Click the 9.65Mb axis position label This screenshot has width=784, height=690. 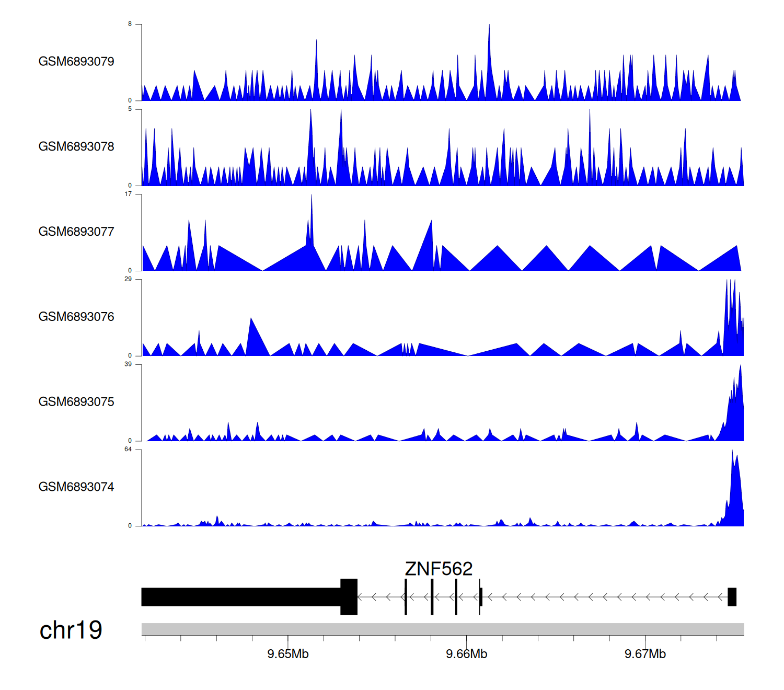pos(288,654)
